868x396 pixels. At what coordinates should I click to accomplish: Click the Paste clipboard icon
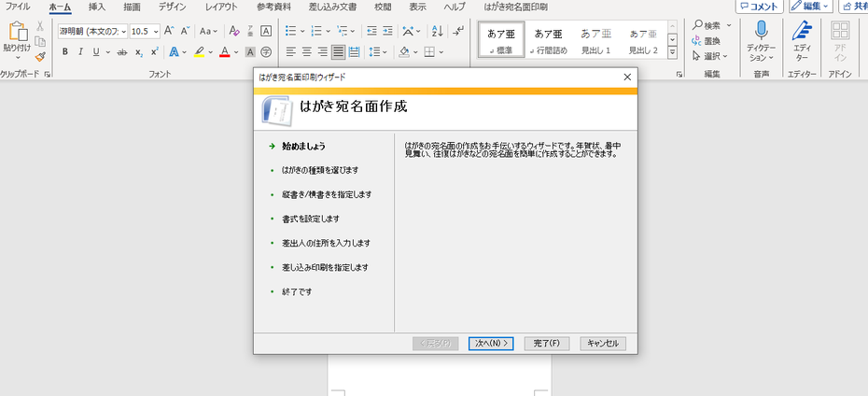(17, 31)
